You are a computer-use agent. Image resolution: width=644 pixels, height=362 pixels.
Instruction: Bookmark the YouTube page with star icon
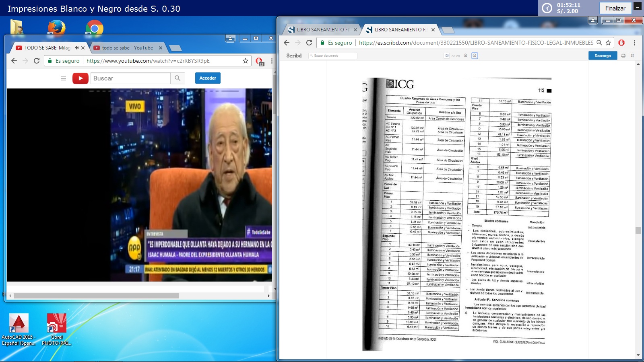coord(246,61)
